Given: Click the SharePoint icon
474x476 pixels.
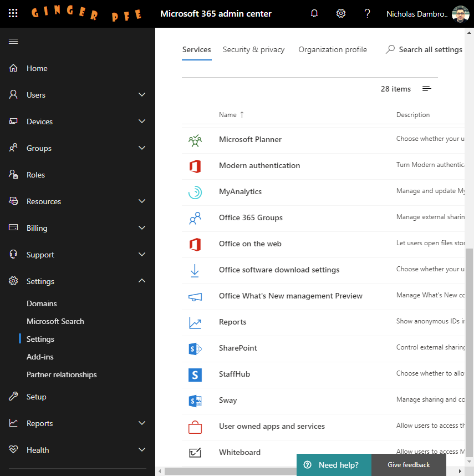Looking at the screenshot, I should [x=195, y=348].
